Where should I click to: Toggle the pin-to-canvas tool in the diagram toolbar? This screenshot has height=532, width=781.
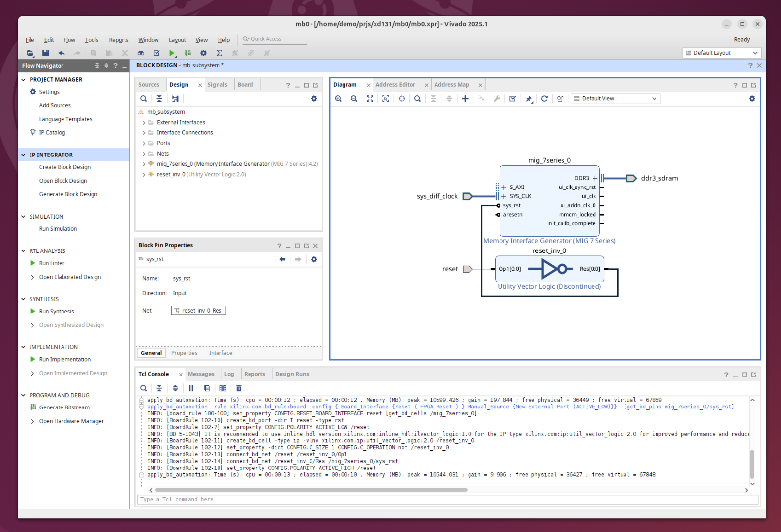[529, 99]
